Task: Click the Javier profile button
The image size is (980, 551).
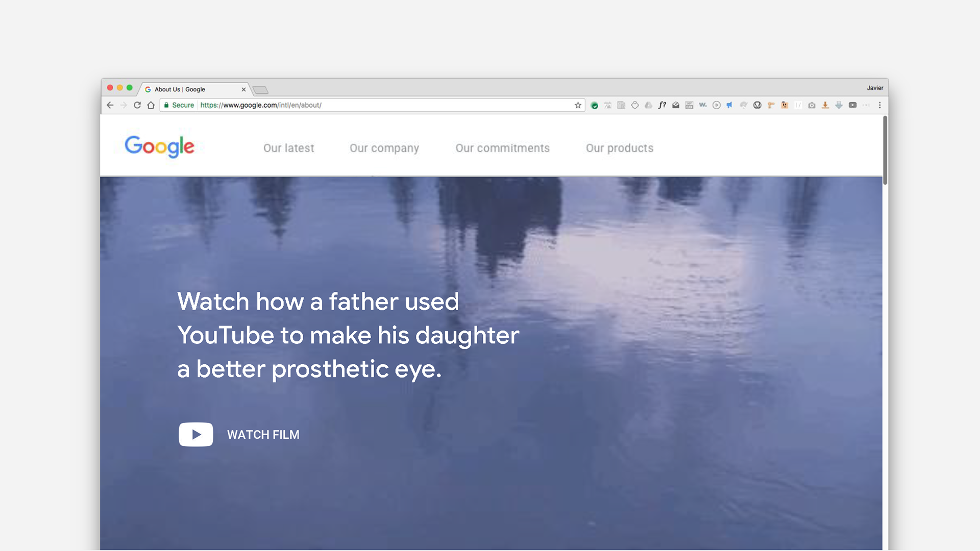Action: coord(874,88)
